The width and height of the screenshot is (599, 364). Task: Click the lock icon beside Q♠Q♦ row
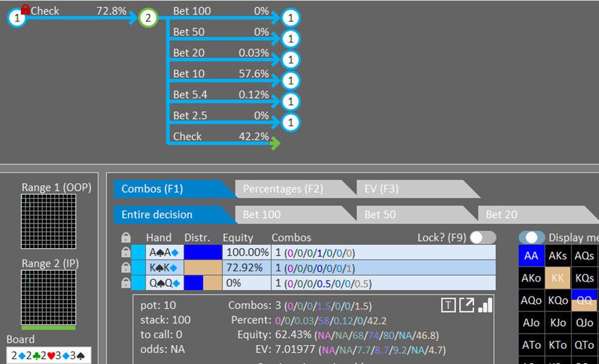point(126,283)
